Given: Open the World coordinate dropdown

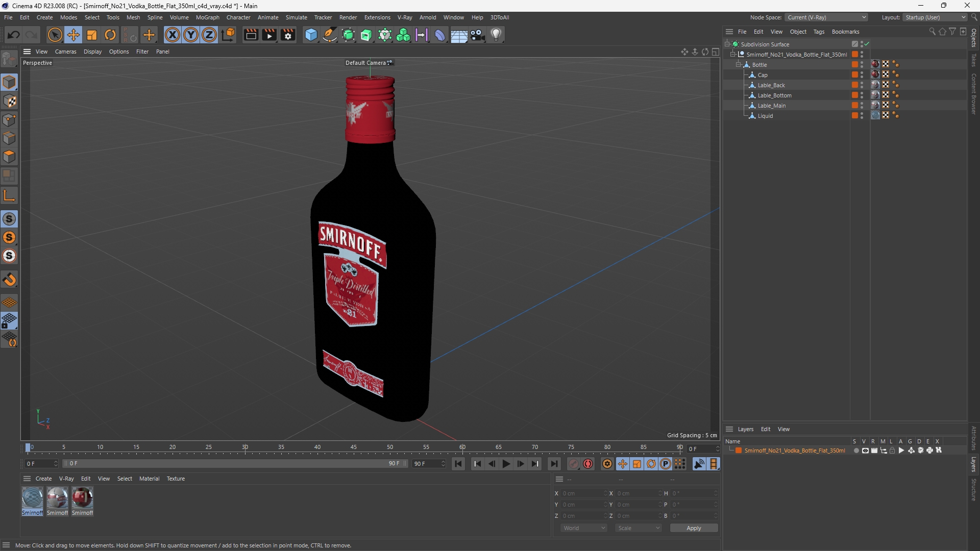Looking at the screenshot, I should click(x=583, y=528).
